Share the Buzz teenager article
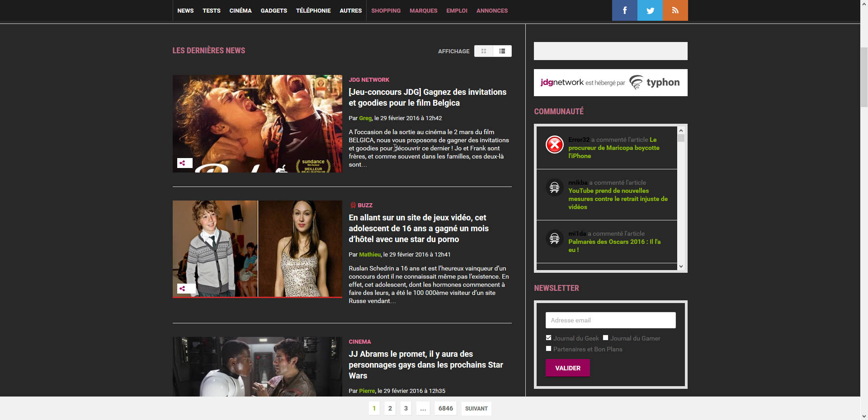This screenshot has height=420, width=868. point(183,289)
